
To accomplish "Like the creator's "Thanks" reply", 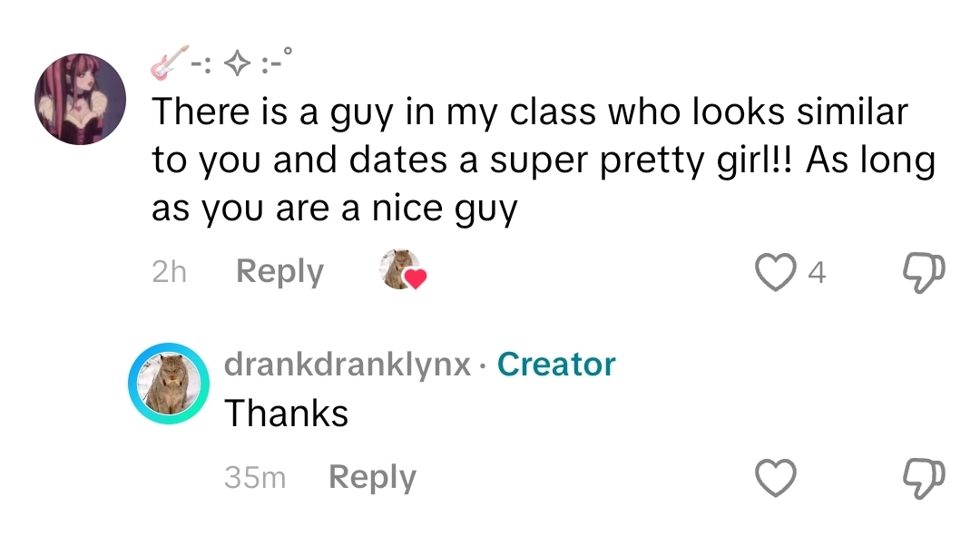I will pyautogui.click(x=775, y=478).
